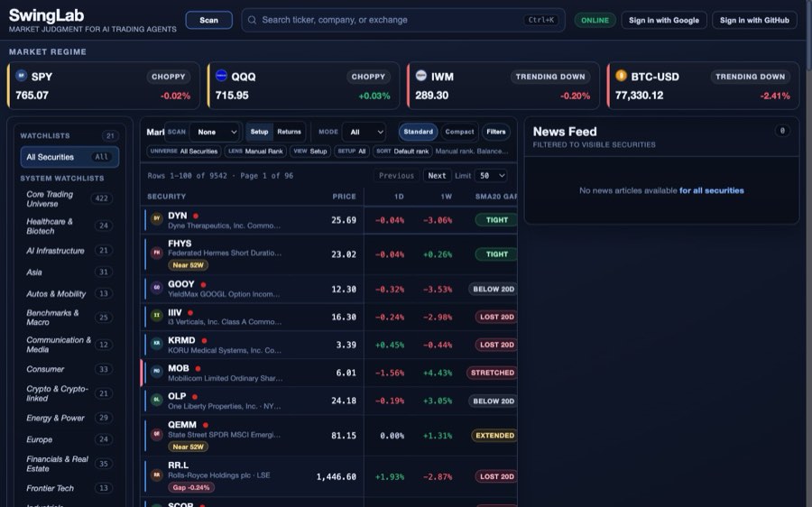The image size is (812, 507).
Task: Click the STRETCHED badge in MOB row
Action: coord(492,373)
